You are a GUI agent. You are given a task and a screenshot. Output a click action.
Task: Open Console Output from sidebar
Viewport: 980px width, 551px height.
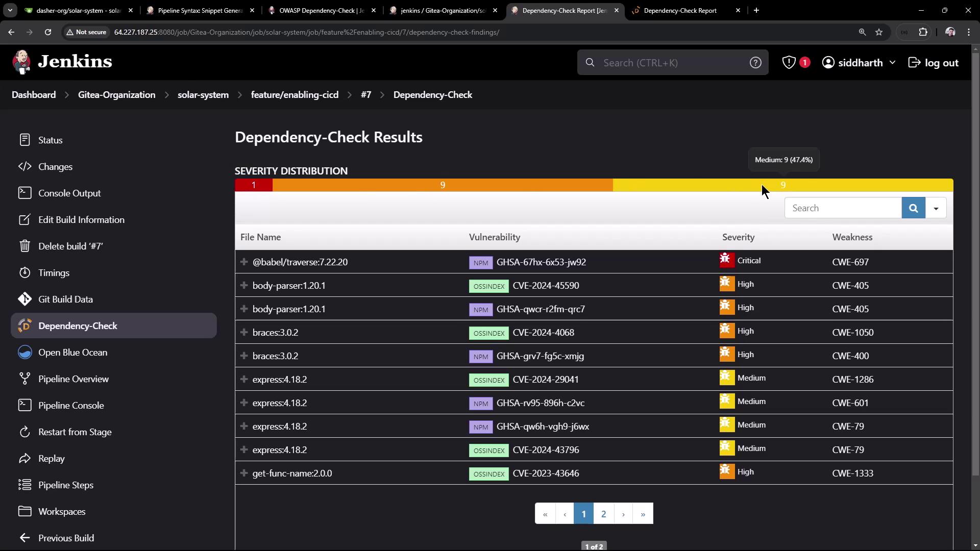pyautogui.click(x=69, y=193)
